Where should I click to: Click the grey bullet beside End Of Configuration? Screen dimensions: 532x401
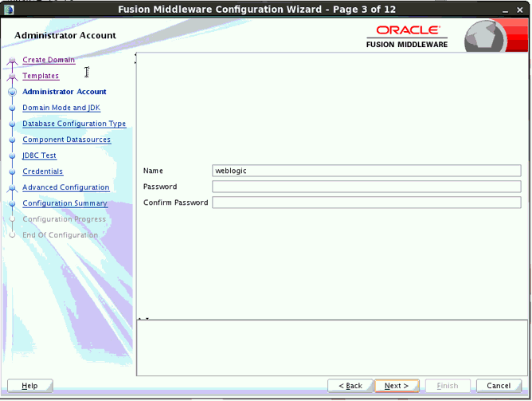pyautogui.click(x=12, y=235)
